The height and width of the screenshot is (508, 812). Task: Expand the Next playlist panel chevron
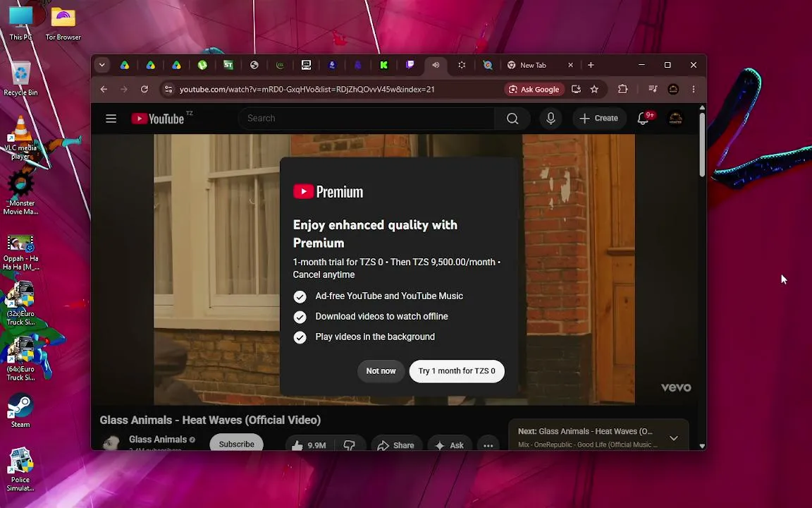pyautogui.click(x=673, y=438)
